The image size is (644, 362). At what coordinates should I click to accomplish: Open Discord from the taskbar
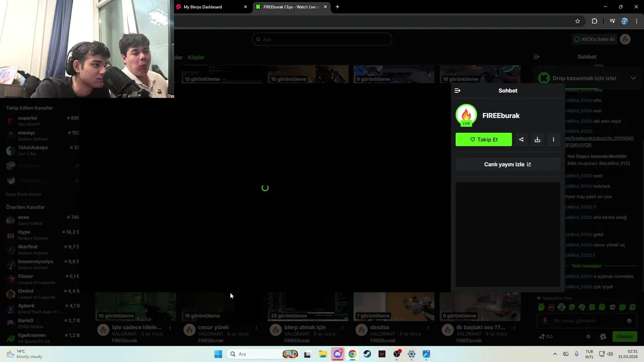[338, 354]
